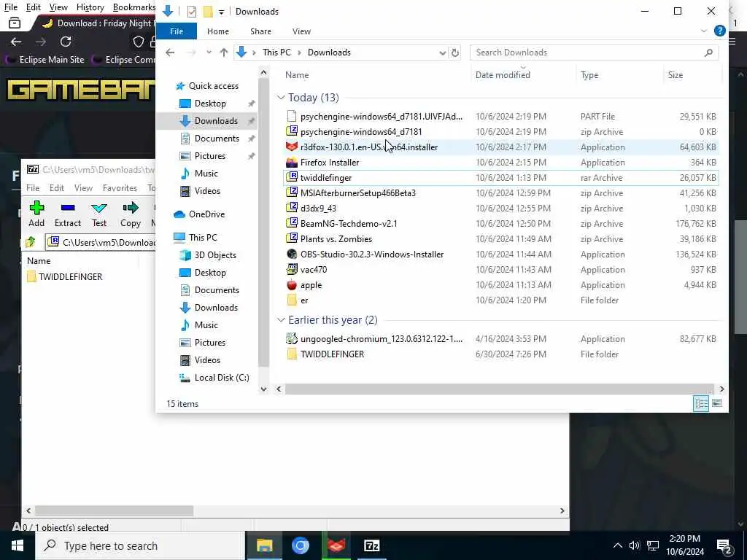Sort by the Date modified column
The width and height of the screenshot is (747, 560).
tap(503, 75)
